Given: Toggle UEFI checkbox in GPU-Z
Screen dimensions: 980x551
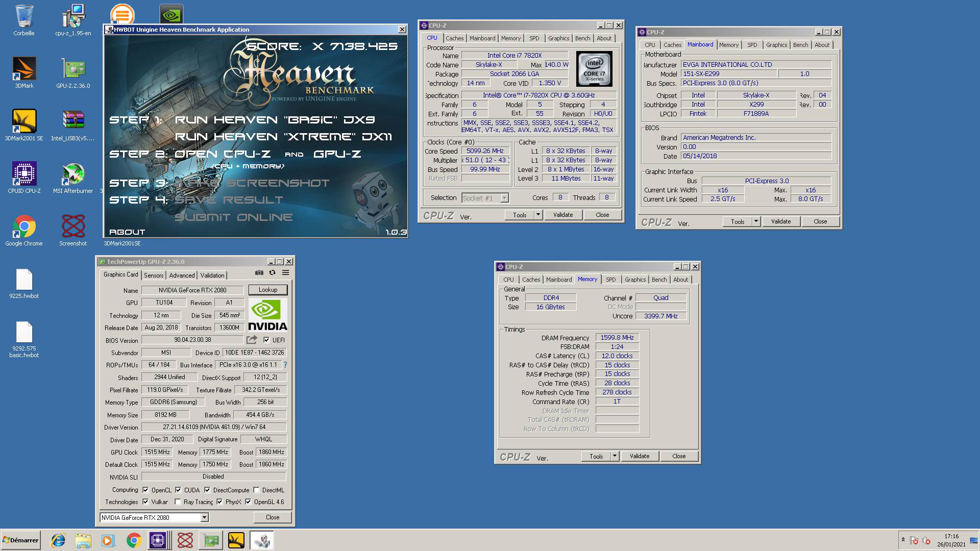Looking at the screenshot, I should (266, 340).
